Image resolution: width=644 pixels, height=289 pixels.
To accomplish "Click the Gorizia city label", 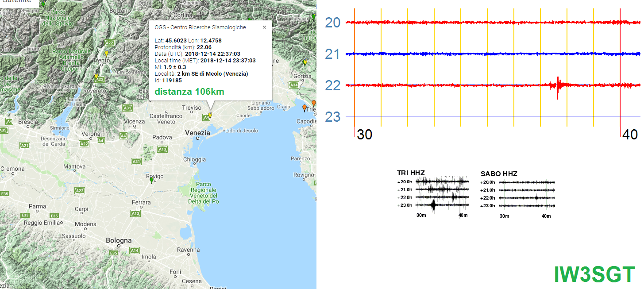I will click(x=304, y=76).
